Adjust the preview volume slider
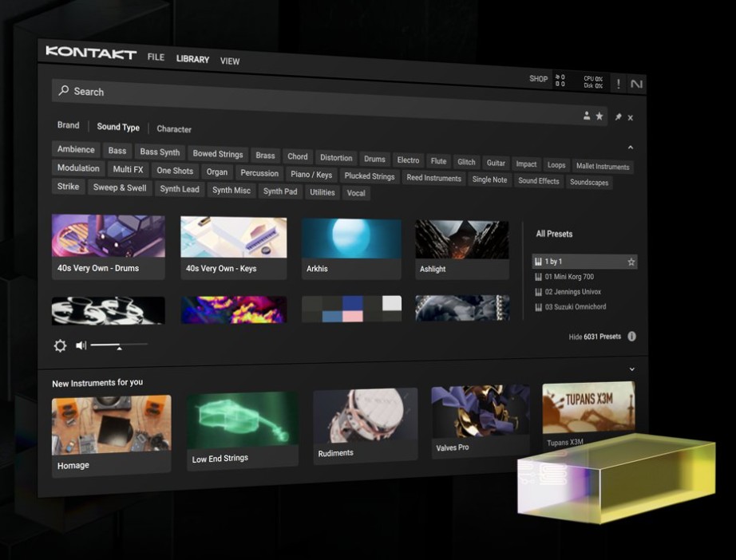The height and width of the screenshot is (560, 736). 119,345
